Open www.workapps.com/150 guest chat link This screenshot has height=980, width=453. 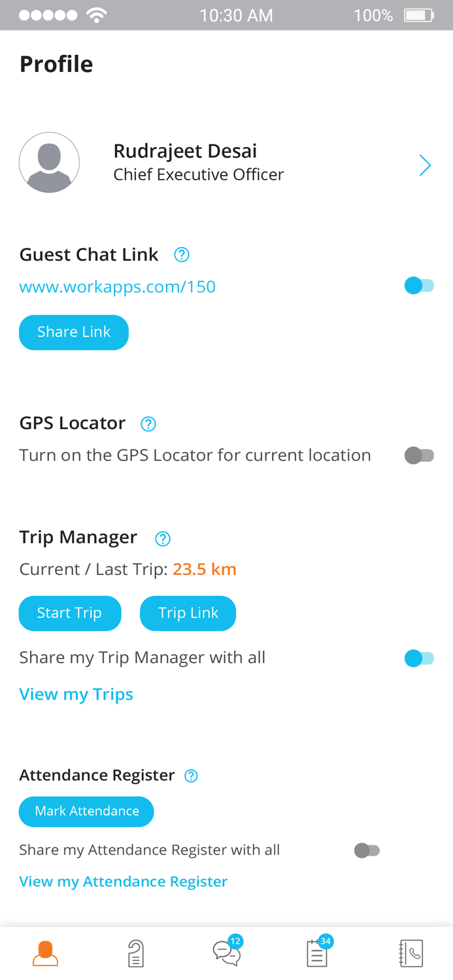pos(118,286)
